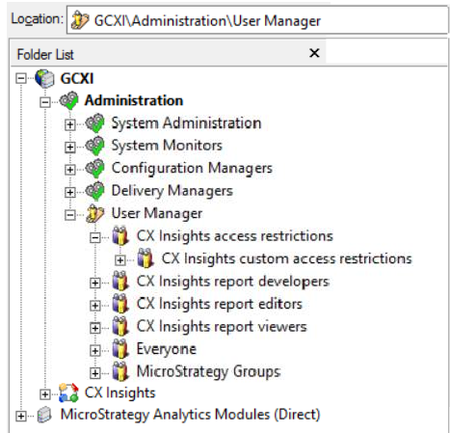Click the User Manager icon in tree

(x=95, y=214)
